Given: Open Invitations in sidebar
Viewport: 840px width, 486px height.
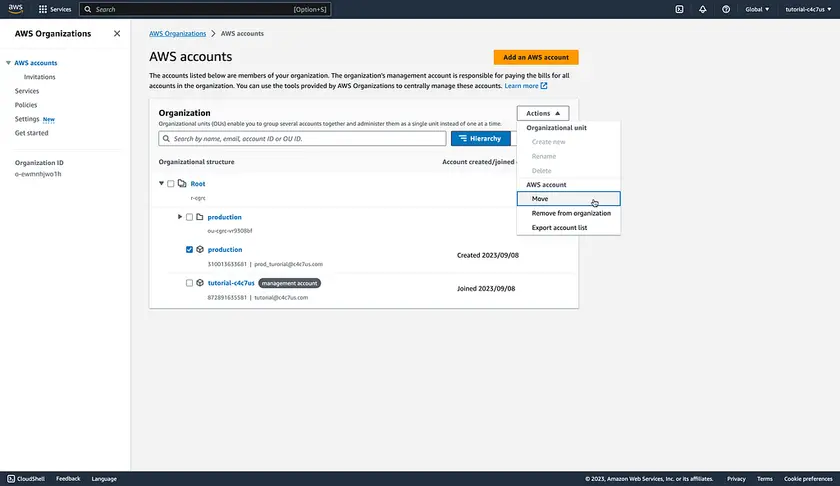Looking at the screenshot, I should point(39,77).
